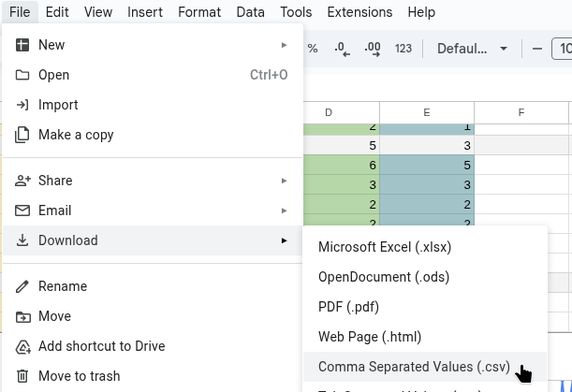
Task: Select Comma Separated Values (.csv) download
Action: 411,366
